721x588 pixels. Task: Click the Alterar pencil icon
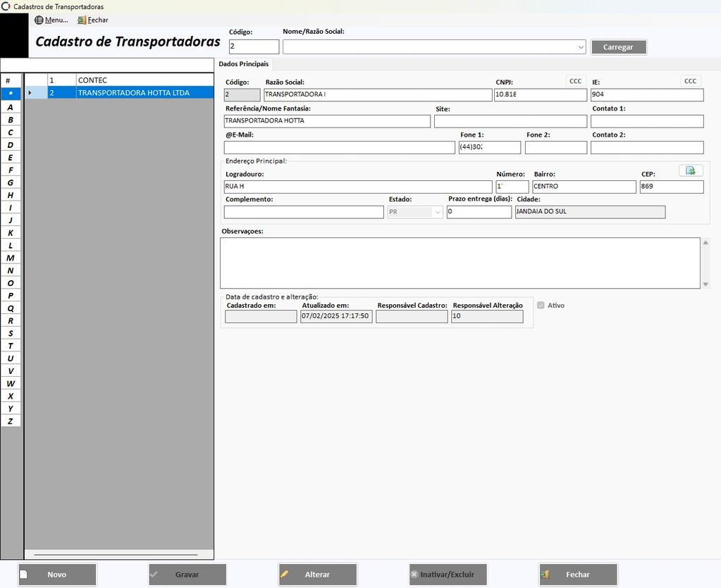pyautogui.click(x=285, y=575)
